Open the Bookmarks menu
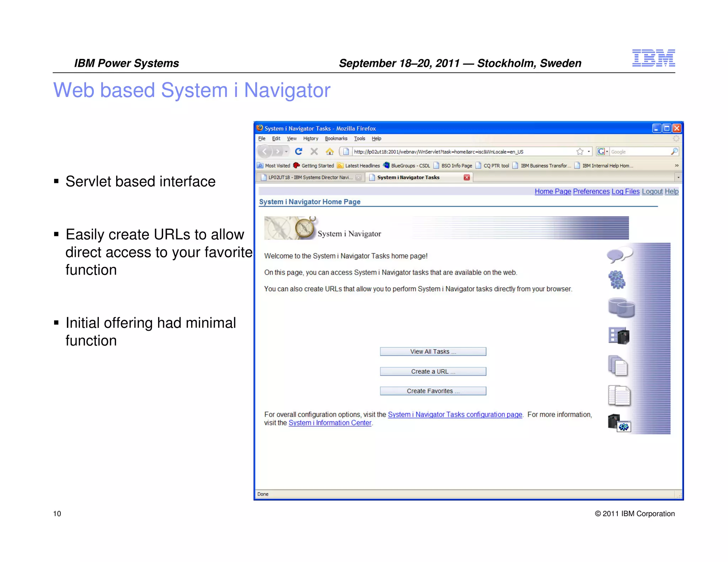This screenshot has height=562, width=728. (336, 139)
